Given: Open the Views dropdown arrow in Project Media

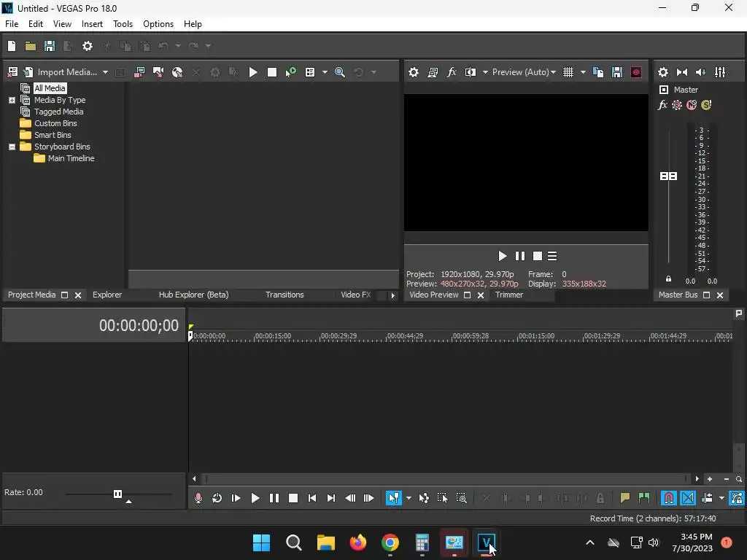Looking at the screenshot, I should 325,72.
